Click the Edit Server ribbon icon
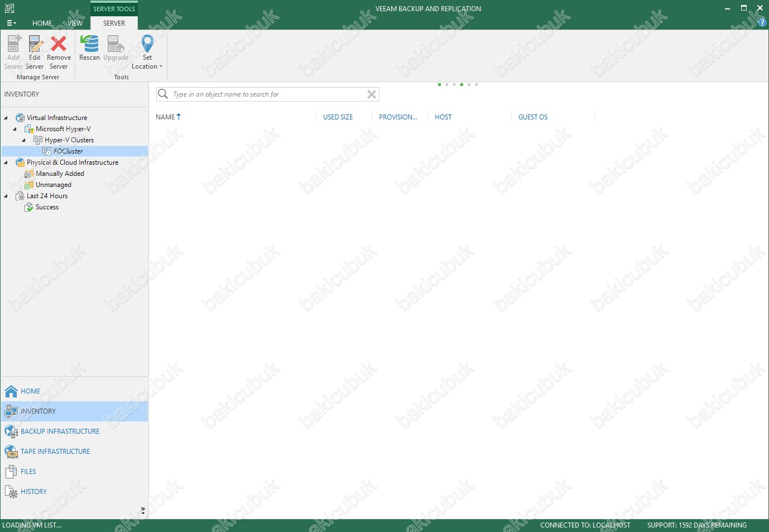Viewport: 769px width, 532px height. pos(35,44)
